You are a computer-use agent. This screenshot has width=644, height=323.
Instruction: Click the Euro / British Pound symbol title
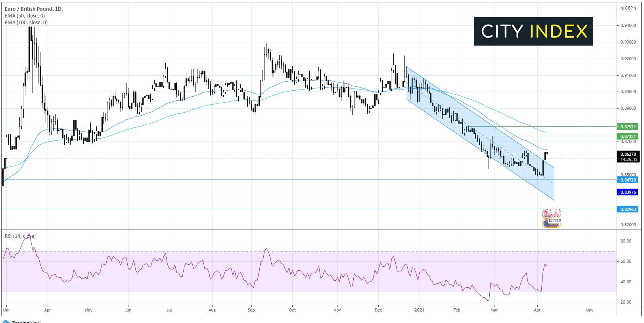click(33, 9)
